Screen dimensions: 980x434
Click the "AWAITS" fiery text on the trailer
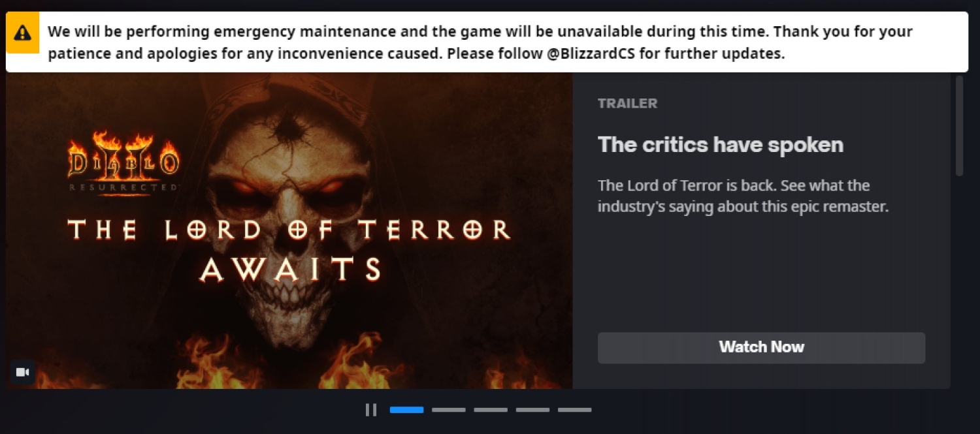291,269
